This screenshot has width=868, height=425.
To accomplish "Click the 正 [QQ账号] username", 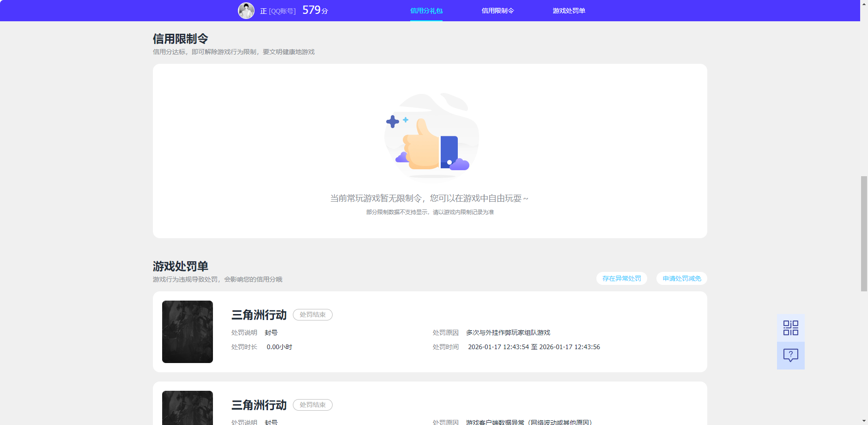I will coord(278,11).
